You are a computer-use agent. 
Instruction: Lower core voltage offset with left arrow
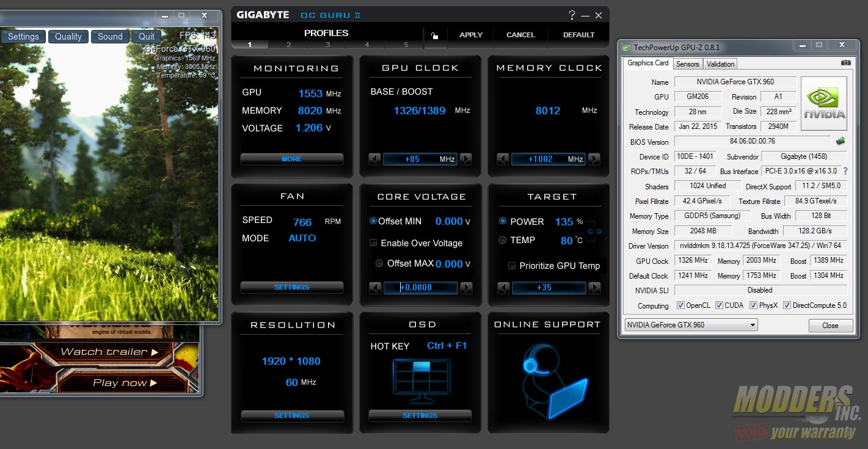click(x=375, y=288)
